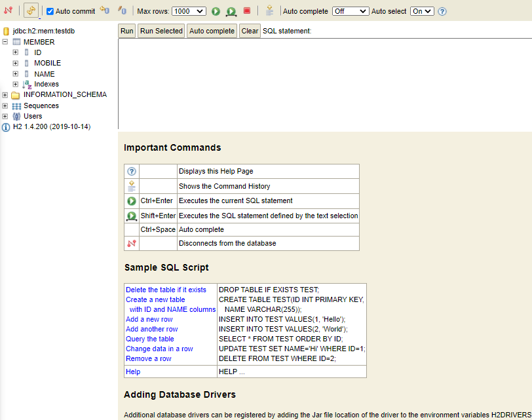
Task: Open Command History from the toolbar icon
Action: click(x=269, y=10)
